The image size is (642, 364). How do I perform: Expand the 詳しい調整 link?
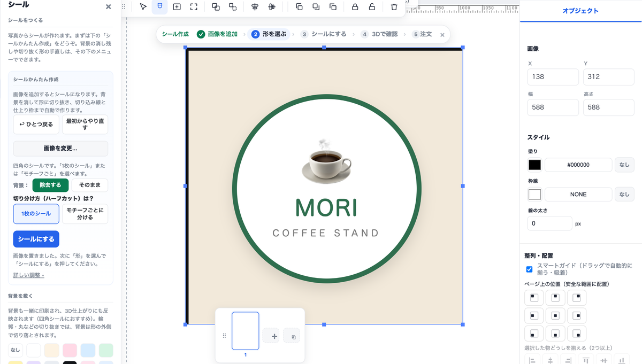point(29,275)
